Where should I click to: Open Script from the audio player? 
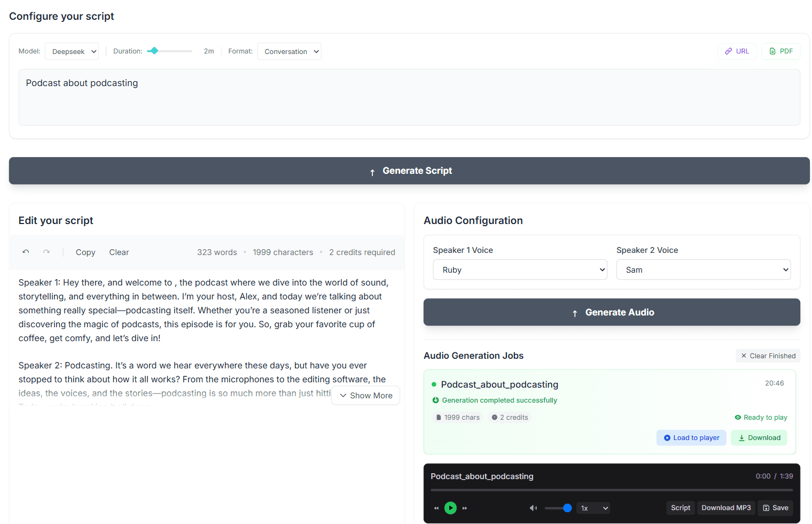(681, 508)
